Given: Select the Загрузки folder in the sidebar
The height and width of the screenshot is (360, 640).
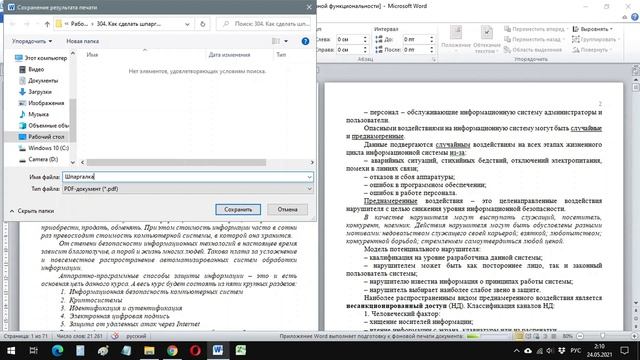Looking at the screenshot, I should (36, 92).
